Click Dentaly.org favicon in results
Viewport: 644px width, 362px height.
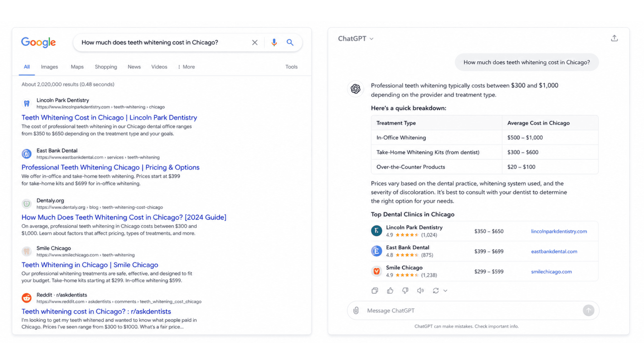pyautogui.click(x=27, y=203)
